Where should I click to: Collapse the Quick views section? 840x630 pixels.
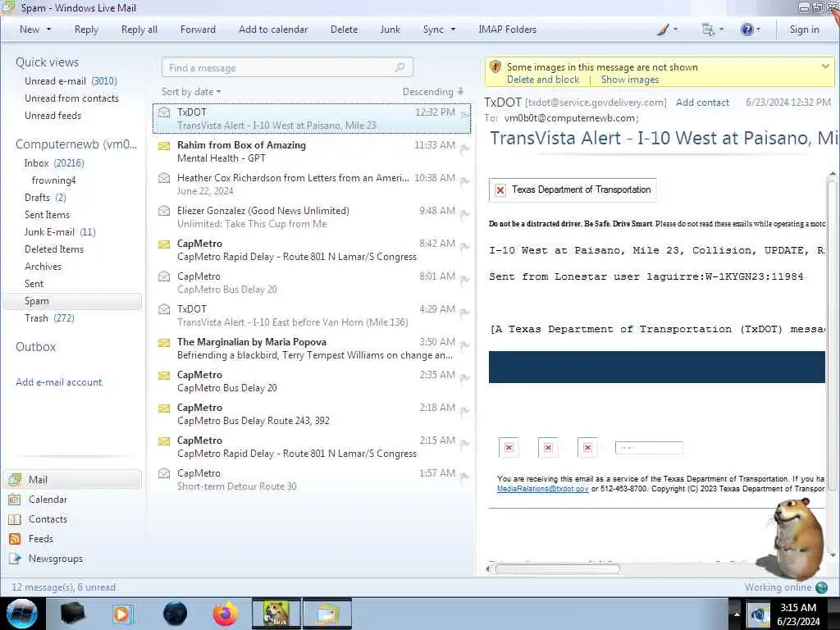pos(47,62)
